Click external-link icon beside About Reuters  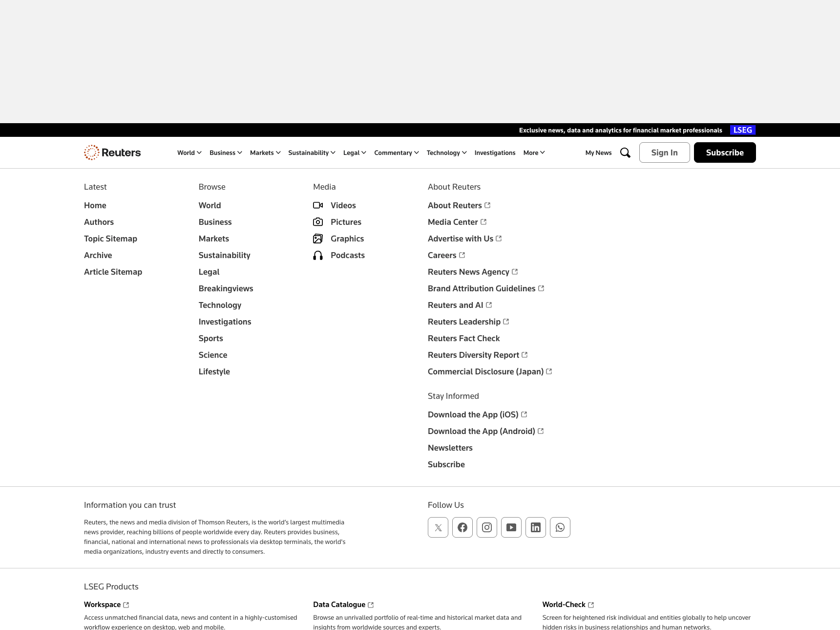(x=487, y=205)
